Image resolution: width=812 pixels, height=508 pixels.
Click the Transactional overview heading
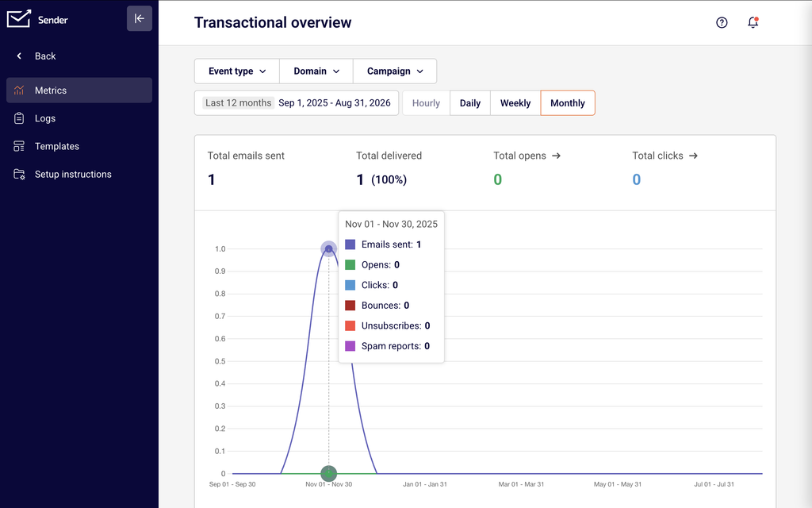(273, 23)
